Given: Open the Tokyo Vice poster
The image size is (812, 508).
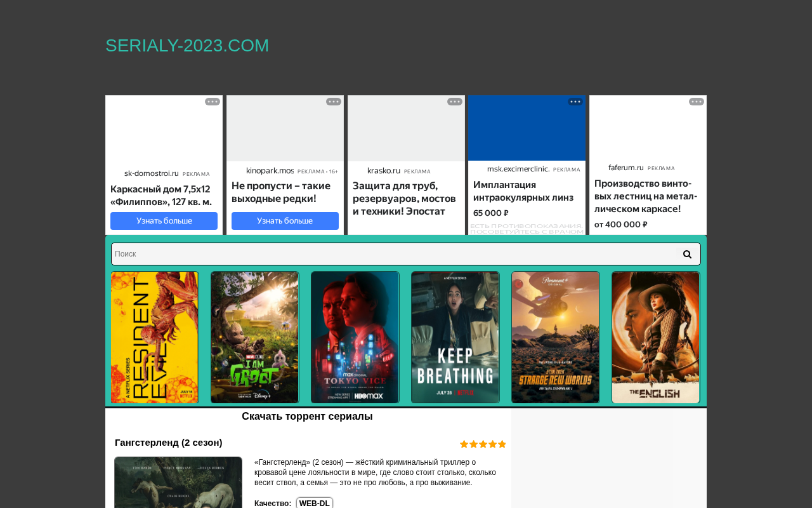Looking at the screenshot, I should pyautogui.click(x=355, y=337).
